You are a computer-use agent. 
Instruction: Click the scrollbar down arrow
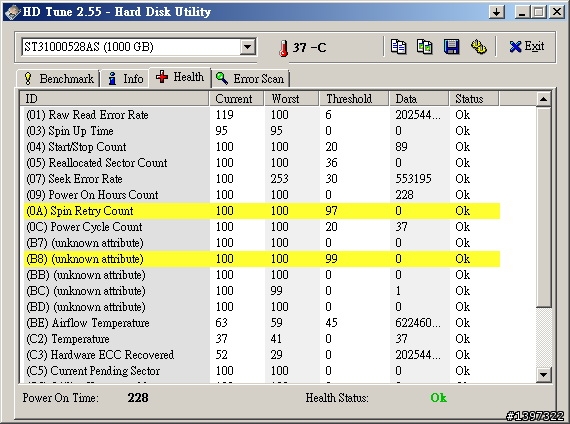point(543,374)
